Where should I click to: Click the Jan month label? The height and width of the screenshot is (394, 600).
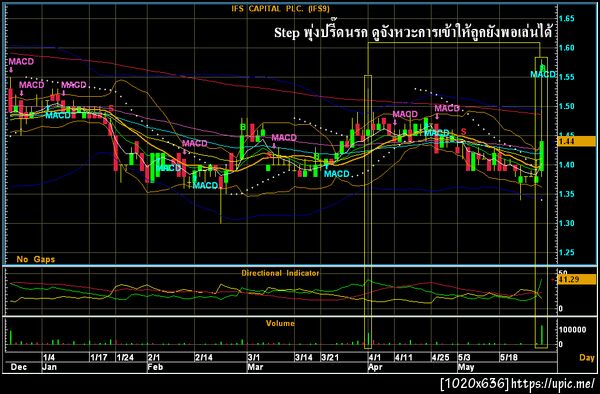49,367
